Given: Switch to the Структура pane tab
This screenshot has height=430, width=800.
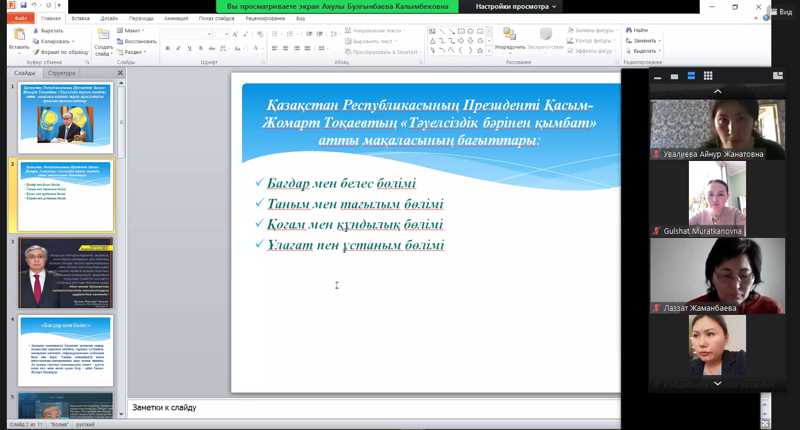Looking at the screenshot, I should 61,73.
